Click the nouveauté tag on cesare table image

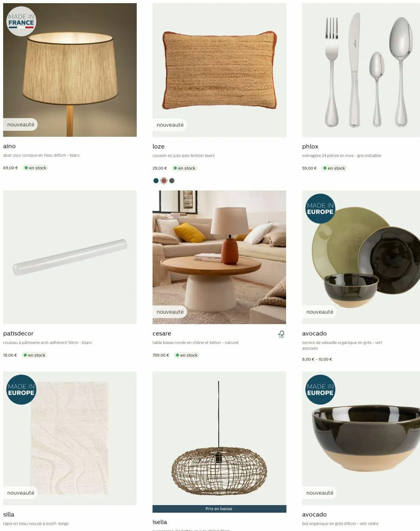[170, 312]
